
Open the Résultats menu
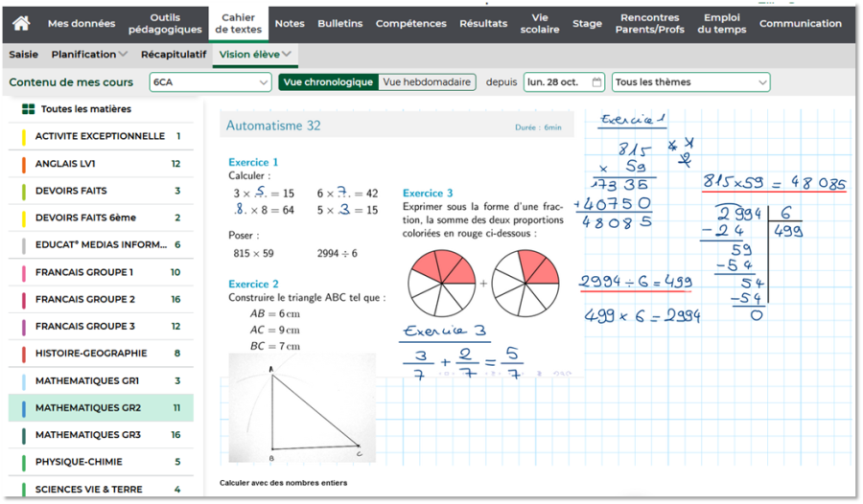(483, 24)
